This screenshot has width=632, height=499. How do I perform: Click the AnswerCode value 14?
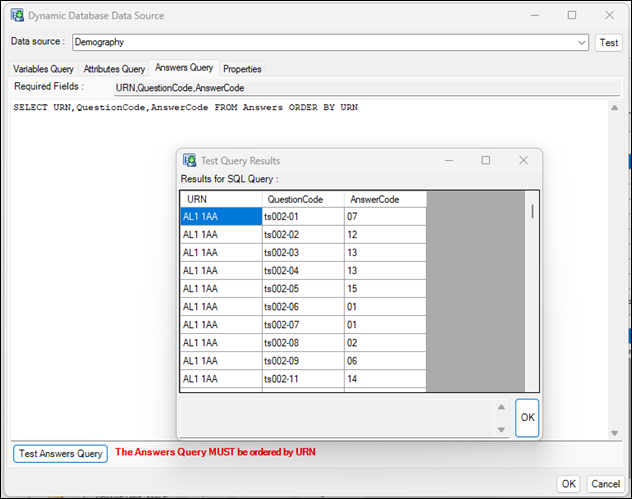[385, 379]
